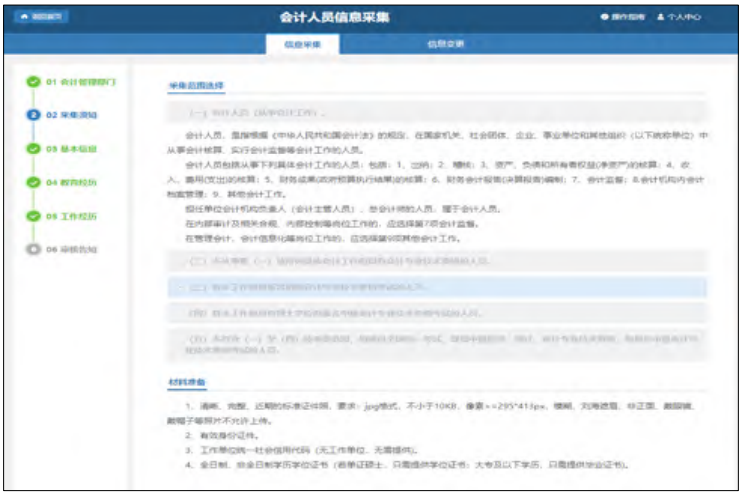Screen dimensions: 742x494
Task: Click the green check icon for step 05
Action: coord(34,215)
